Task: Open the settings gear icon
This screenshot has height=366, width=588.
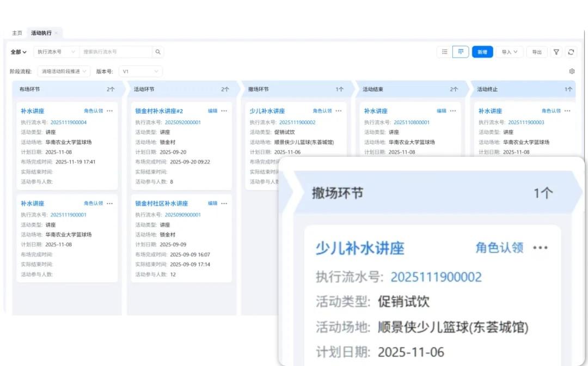Action: pos(572,71)
